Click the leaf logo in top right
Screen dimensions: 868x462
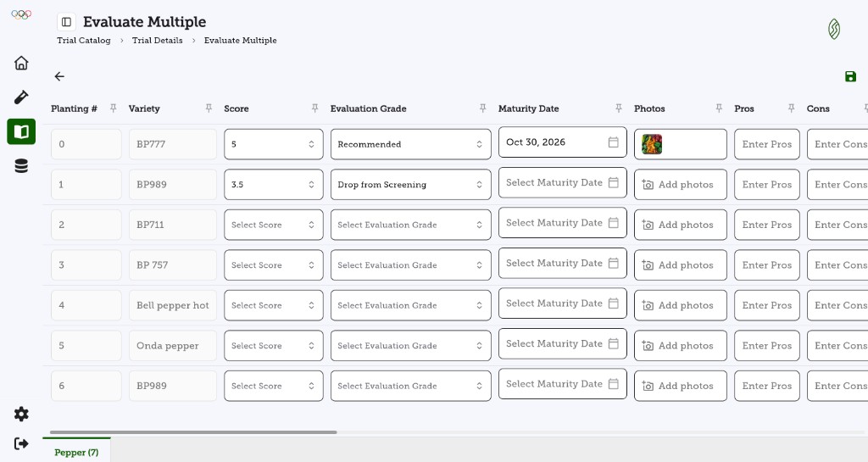pos(834,29)
